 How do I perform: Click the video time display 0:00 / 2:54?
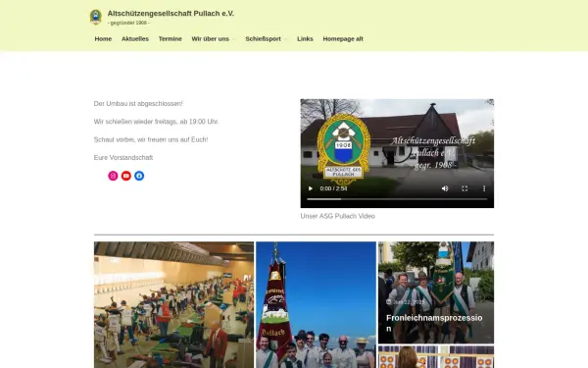[333, 188]
